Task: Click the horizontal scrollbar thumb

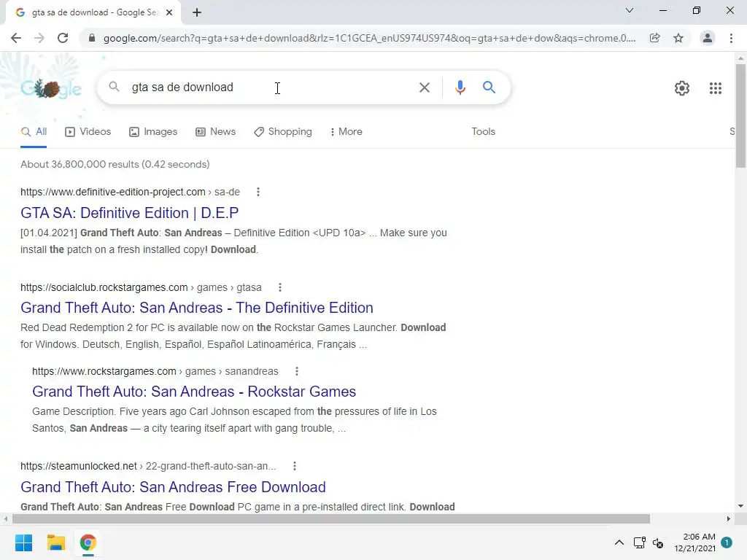Action: (x=331, y=518)
